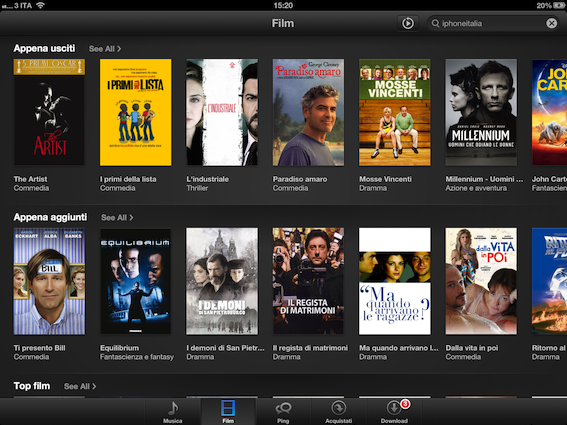The image size is (567, 425).
Task: Tap 'Mosse Vincenti' title text
Action: point(385,179)
